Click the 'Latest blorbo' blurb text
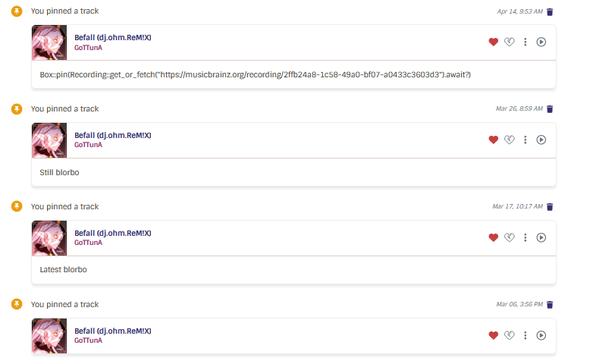The width and height of the screenshot is (596, 364). coord(63,269)
